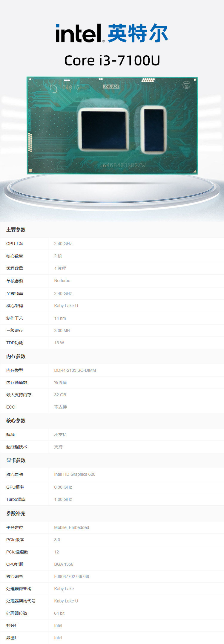The width and height of the screenshot is (224, 644).
Task: Click the 全核频率 label
Action: pos(15,293)
